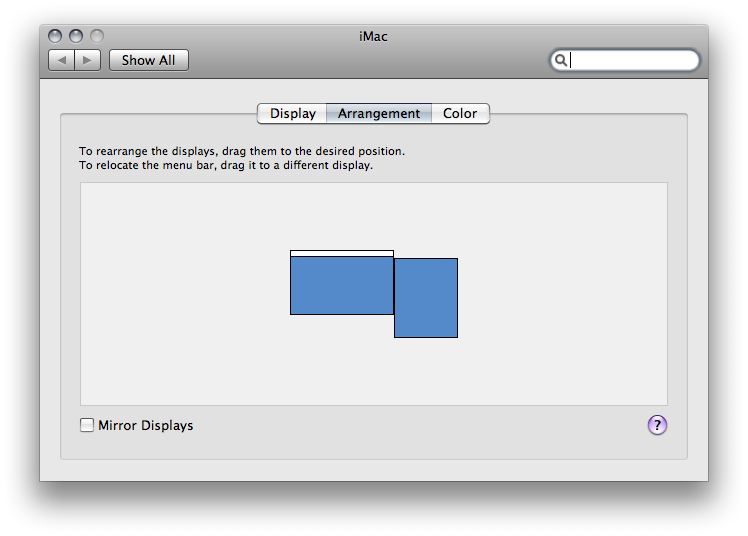The height and width of the screenshot is (536, 748).
Task: Click the forward navigation arrow
Action: 87,60
